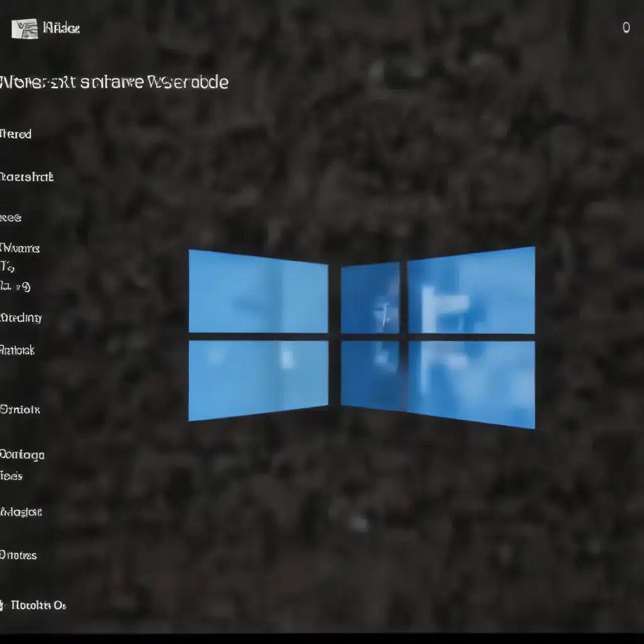Viewport: 644px width, 644px height.
Task: Click the sidebar item "Ortates"
Action: [18, 555]
